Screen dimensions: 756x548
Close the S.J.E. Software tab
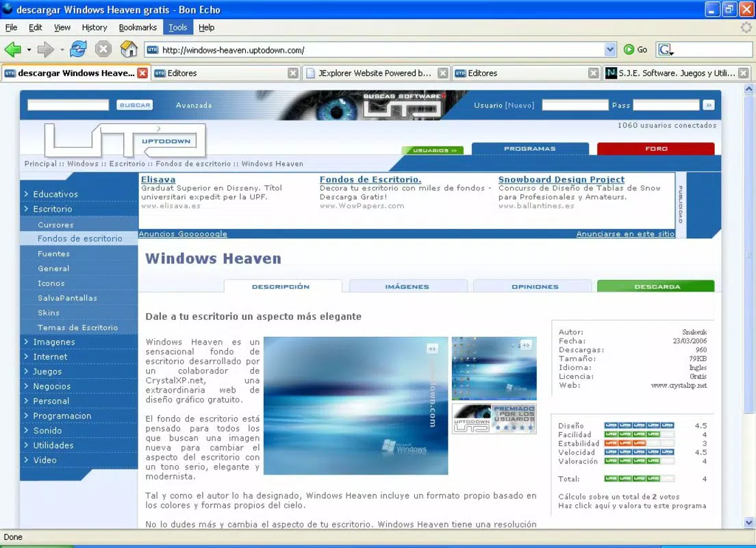744,73
